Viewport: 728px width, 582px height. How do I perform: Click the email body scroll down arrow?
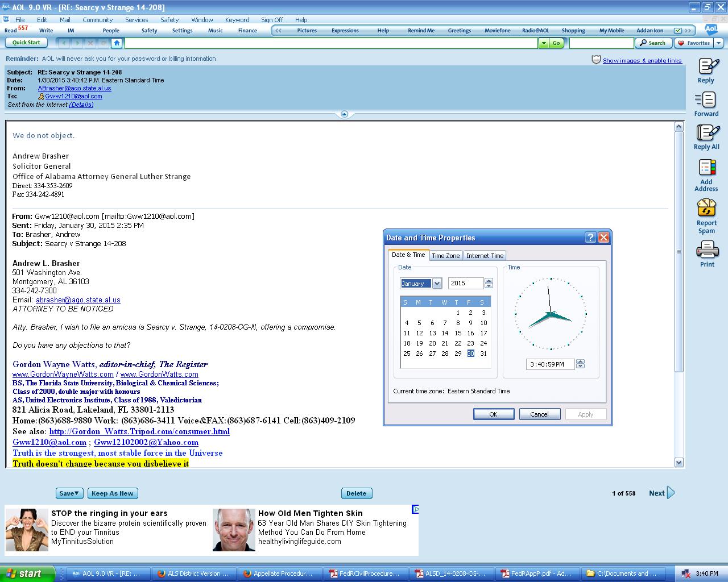click(679, 463)
